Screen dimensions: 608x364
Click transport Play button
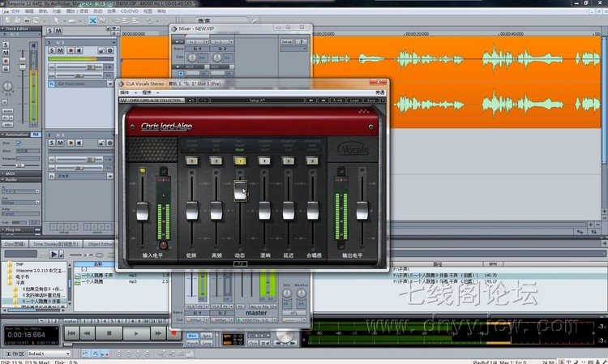[x=136, y=333]
